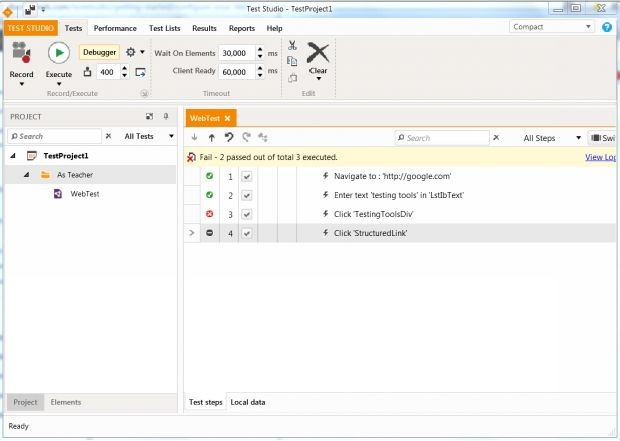Click the Cut scissors icon
The image size is (620, 441).
coord(292,45)
